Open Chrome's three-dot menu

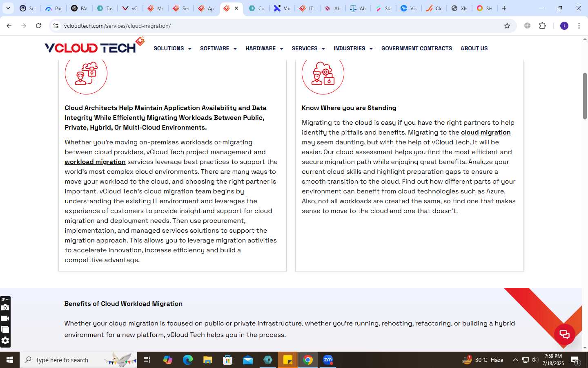pyautogui.click(x=579, y=26)
